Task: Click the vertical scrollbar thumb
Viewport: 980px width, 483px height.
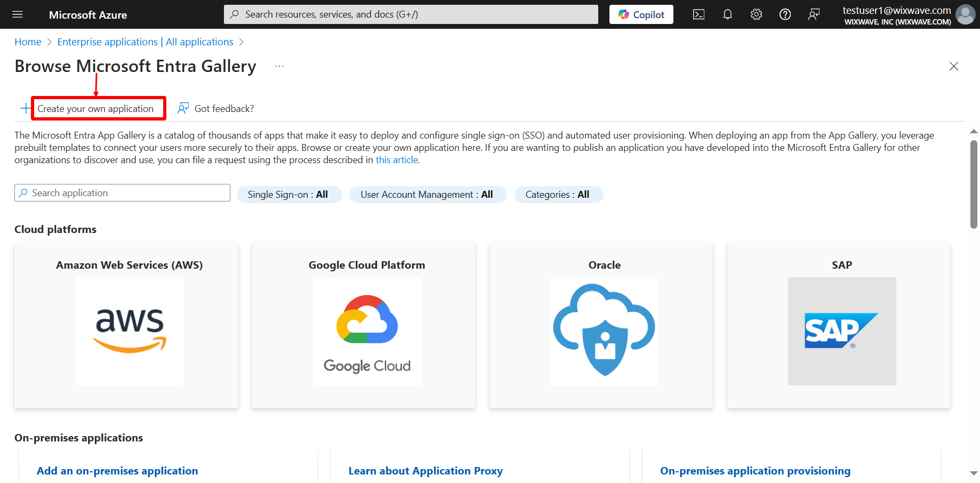Action: pos(974,184)
